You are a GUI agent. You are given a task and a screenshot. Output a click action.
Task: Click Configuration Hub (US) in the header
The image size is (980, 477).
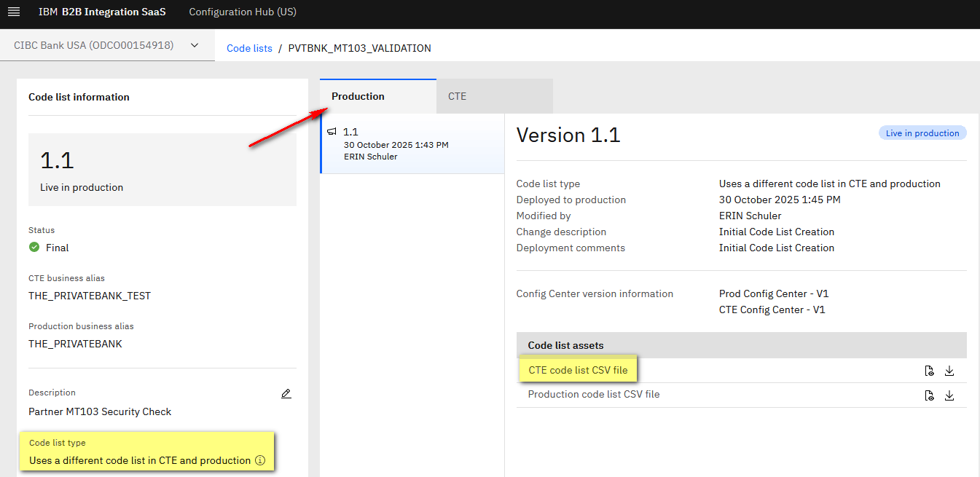point(243,12)
